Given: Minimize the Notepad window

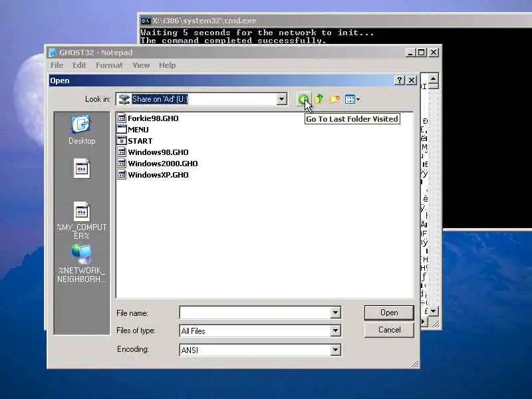Looking at the screenshot, I should 410,53.
